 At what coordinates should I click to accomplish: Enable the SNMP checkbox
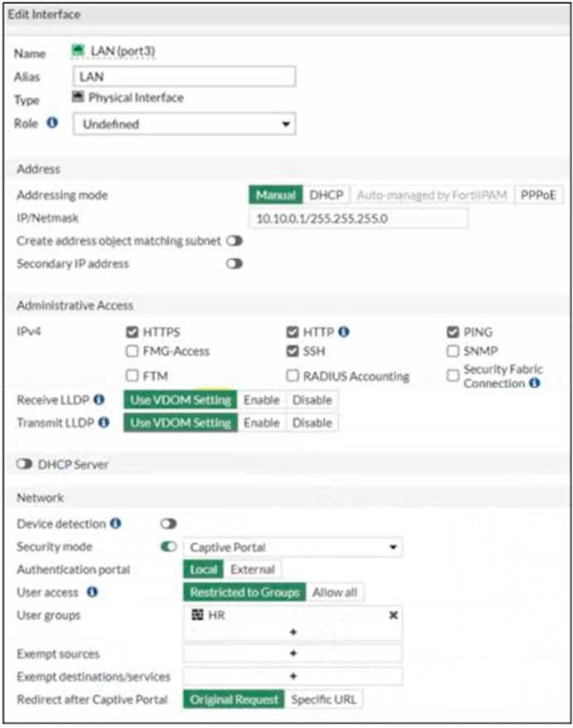click(452, 351)
